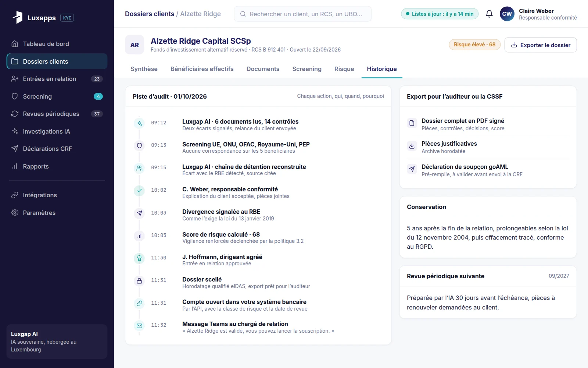Screen dimensions: 588x368
Task: Click the client search field
Action: [x=302, y=14]
